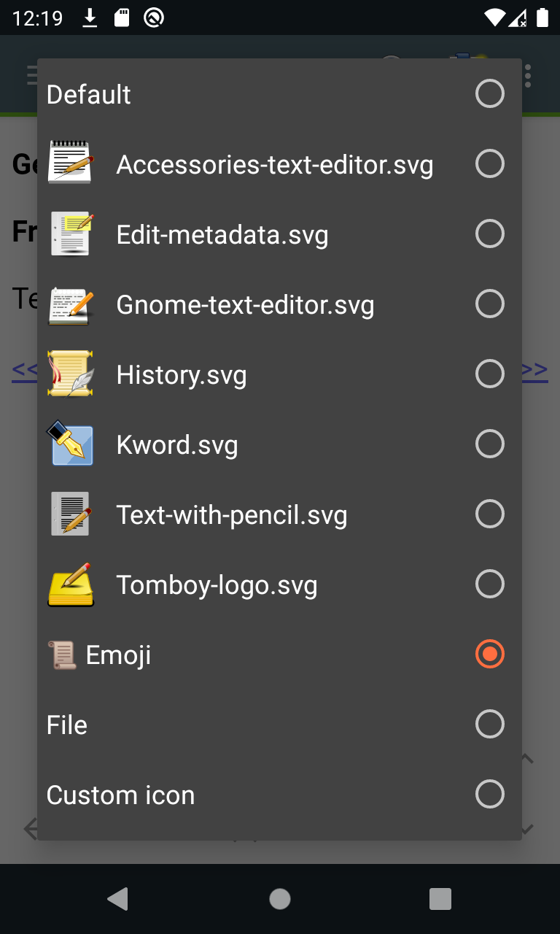The height and width of the screenshot is (934, 560).
Task: Pick the Tomboy-logo.svg radio button
Action: coord(489,584)
